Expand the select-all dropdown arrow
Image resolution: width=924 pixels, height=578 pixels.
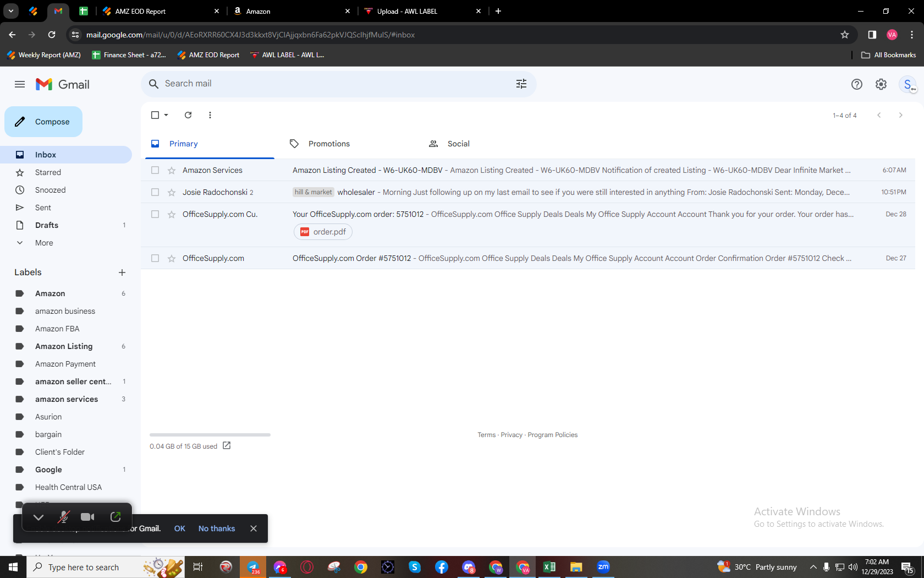coord(166,115)
